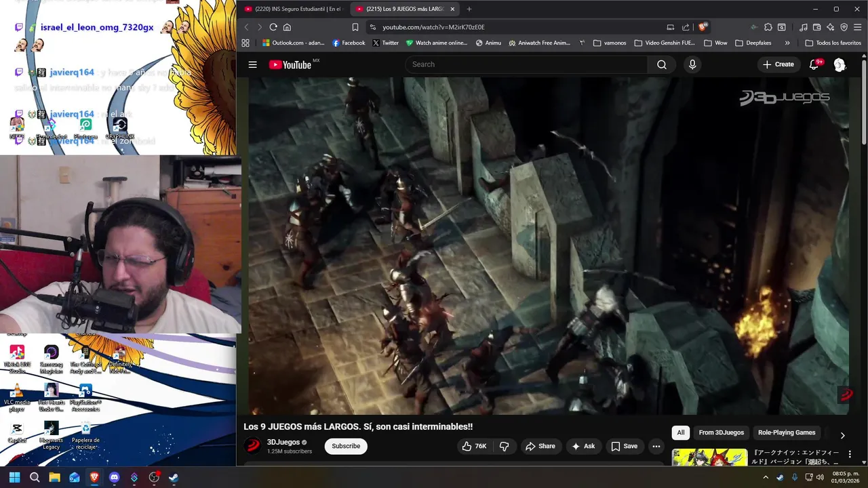The image size is (868, 488).
Task: Open browser extensions puzzle icon
Action: click(x=768, y=27)
